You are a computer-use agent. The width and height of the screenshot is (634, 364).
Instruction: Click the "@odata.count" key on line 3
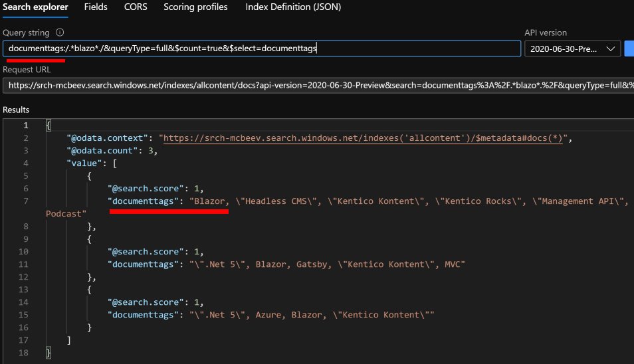coord(102,151)
